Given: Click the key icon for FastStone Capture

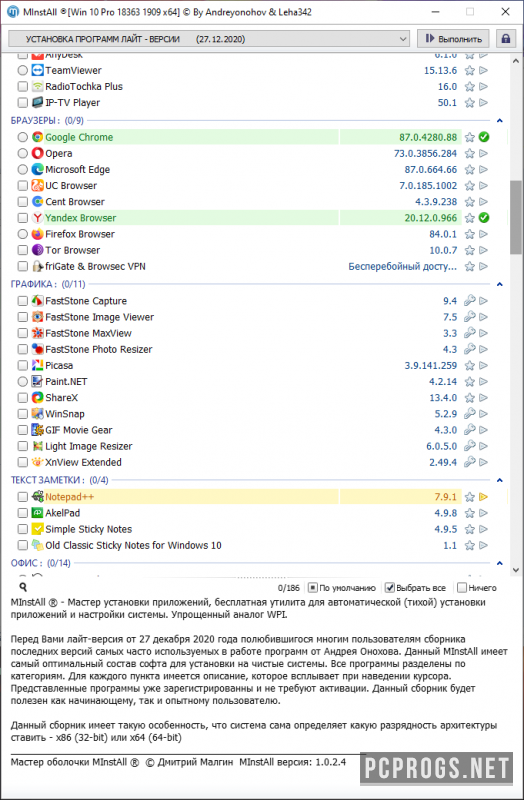Looking at the screenshot, I should (x=469, y=301).
